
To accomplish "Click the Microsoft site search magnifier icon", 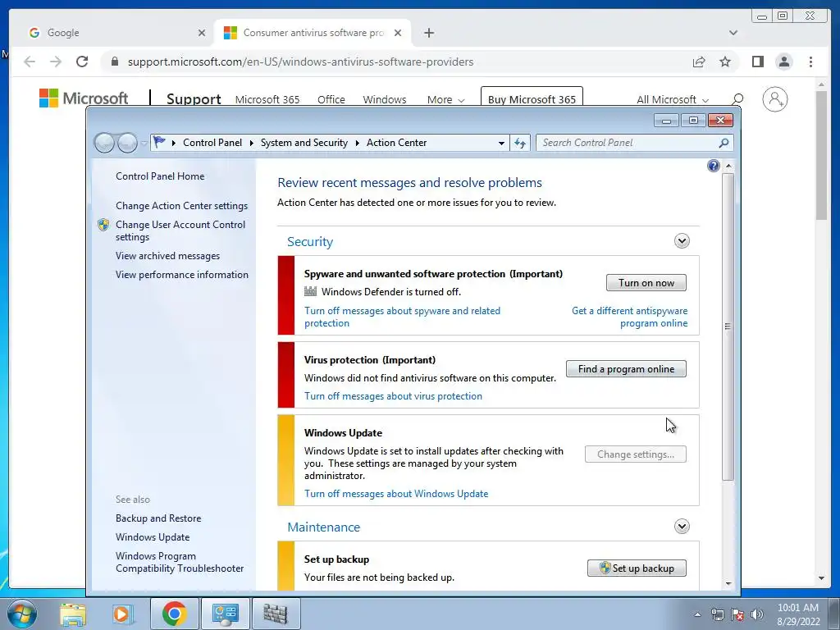I will coord(737,99).
